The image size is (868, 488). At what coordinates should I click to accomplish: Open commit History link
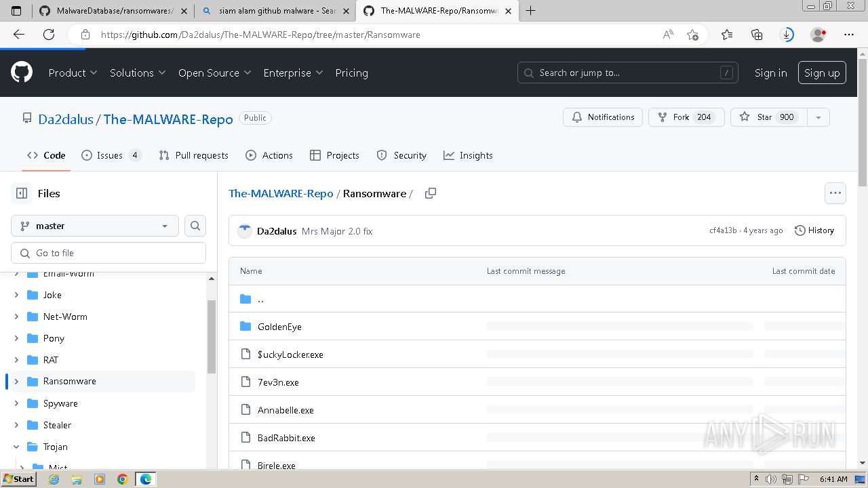click(814, 230)
